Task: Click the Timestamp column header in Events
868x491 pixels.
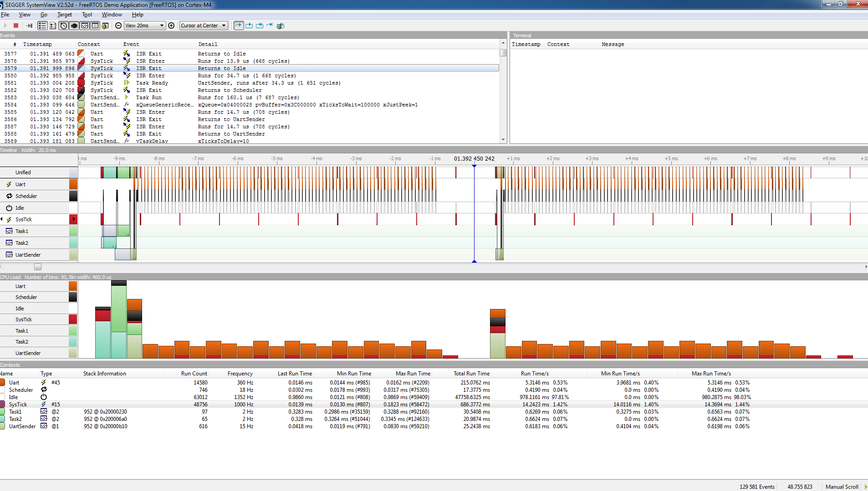Action: point(37,44)
